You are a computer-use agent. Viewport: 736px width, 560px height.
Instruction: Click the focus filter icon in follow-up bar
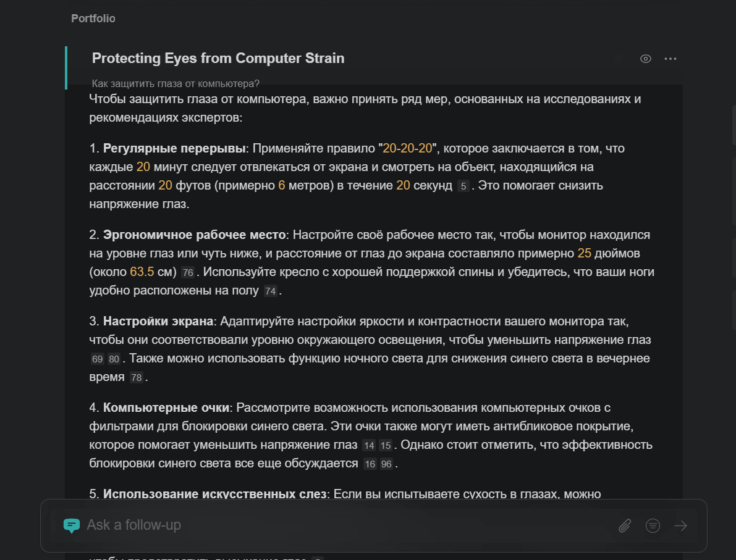coord(653,525)
